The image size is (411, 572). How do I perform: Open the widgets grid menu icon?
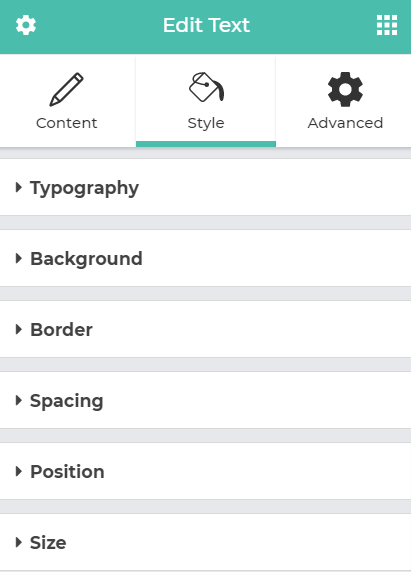[x=387, y=25]
